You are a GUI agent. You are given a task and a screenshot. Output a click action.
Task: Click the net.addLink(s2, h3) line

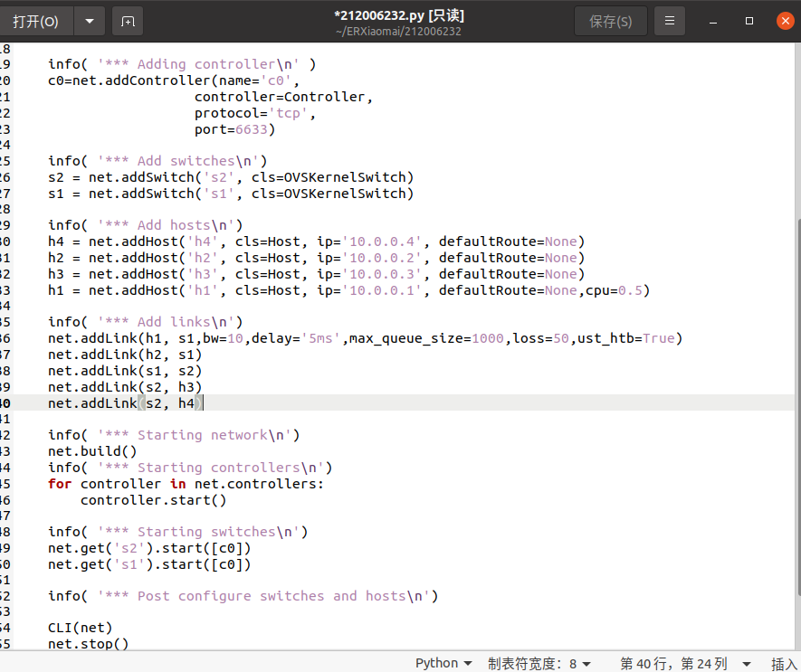tap(125, 388)
